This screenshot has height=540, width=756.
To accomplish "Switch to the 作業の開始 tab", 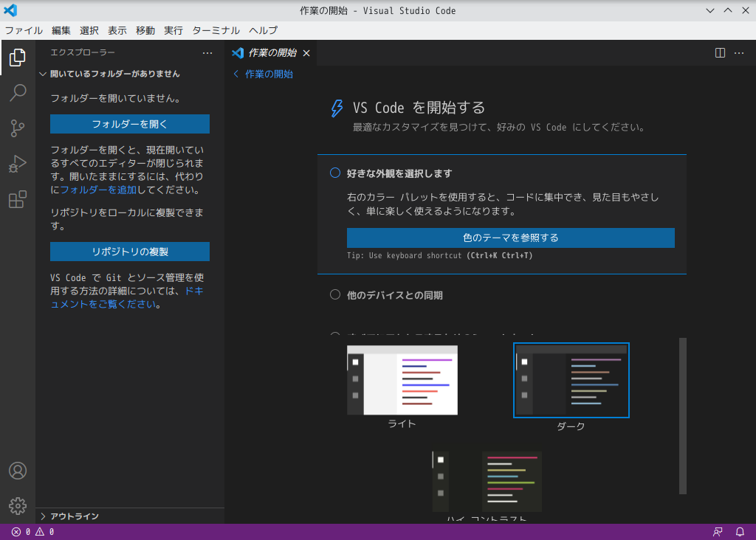I will coord(271,52).
